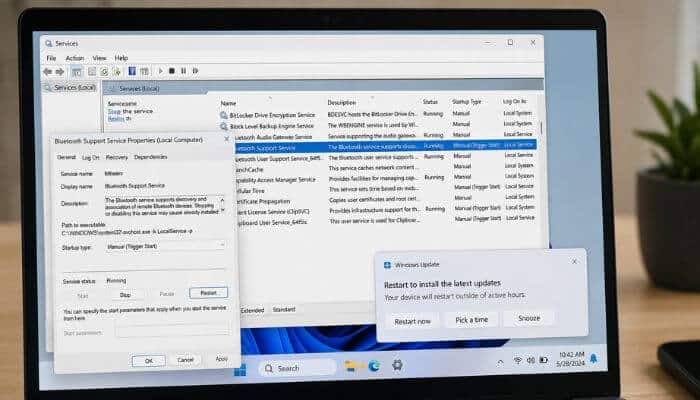Click the Restart button in Properties dialog

point(208,293)
